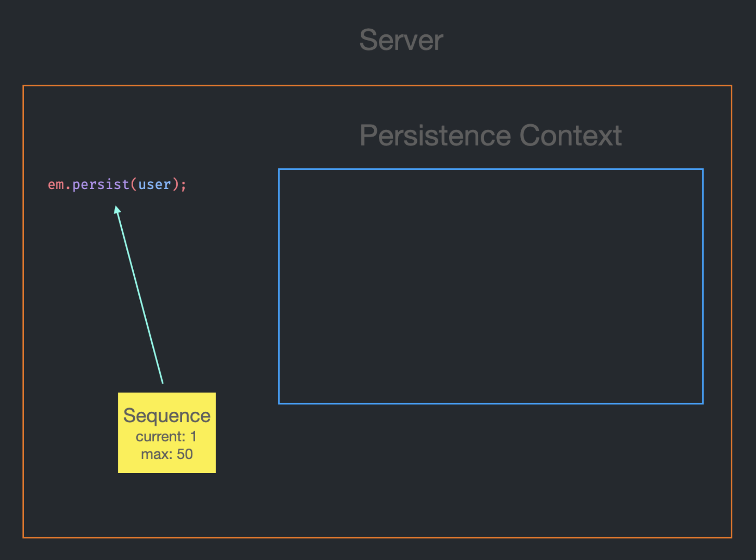Click the number 50 in the Sequence box

tap(185, 454)
